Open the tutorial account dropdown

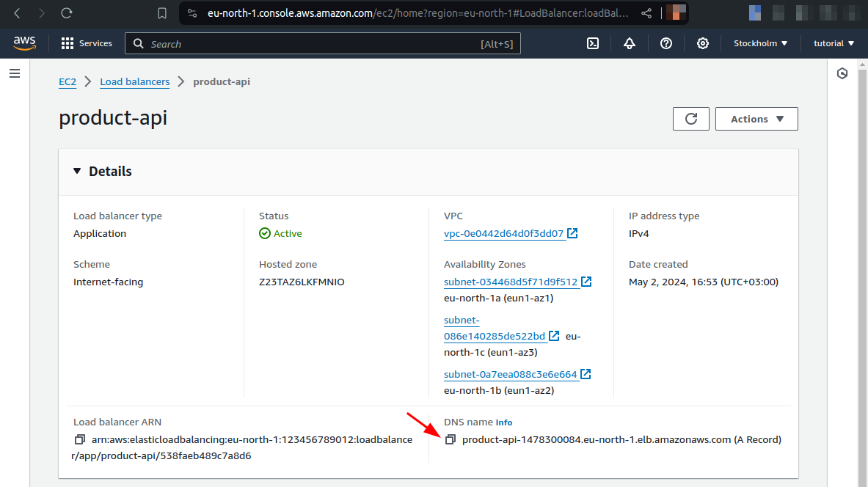[x=833, y=43]
